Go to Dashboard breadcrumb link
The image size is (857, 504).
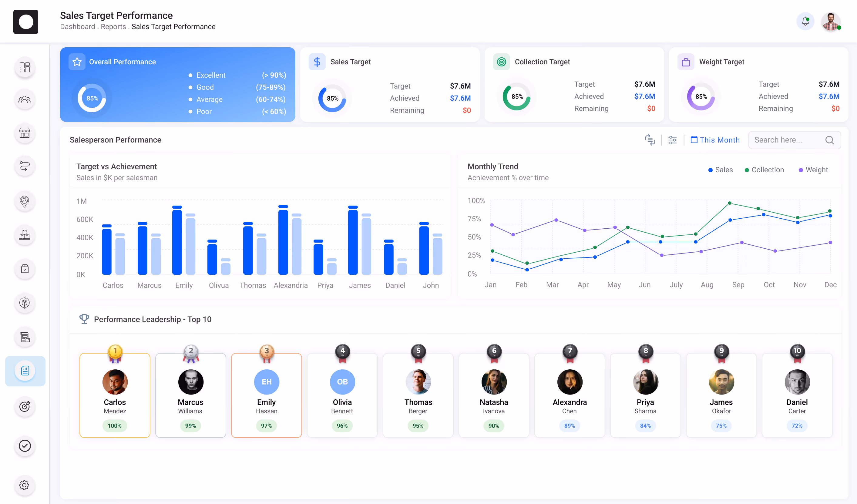click(x=78, y=26)
